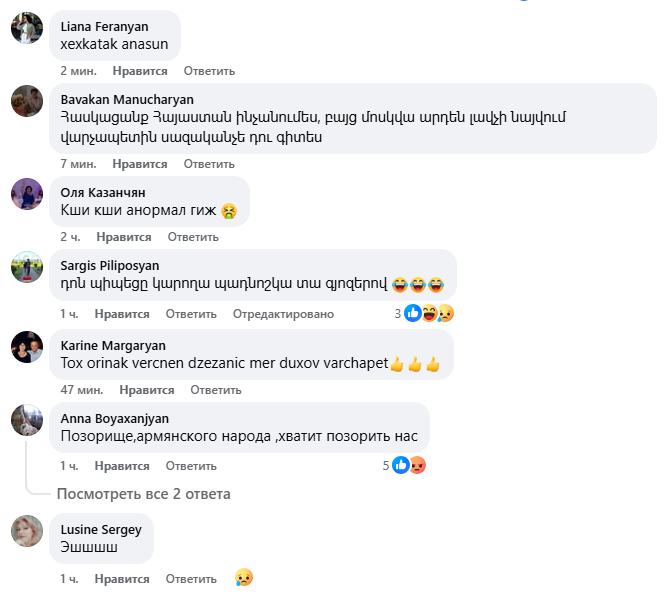Screen dimensions: 672x593
Task: Click Sargis Piliposyan's profile avatar
Action: [26, 269]
